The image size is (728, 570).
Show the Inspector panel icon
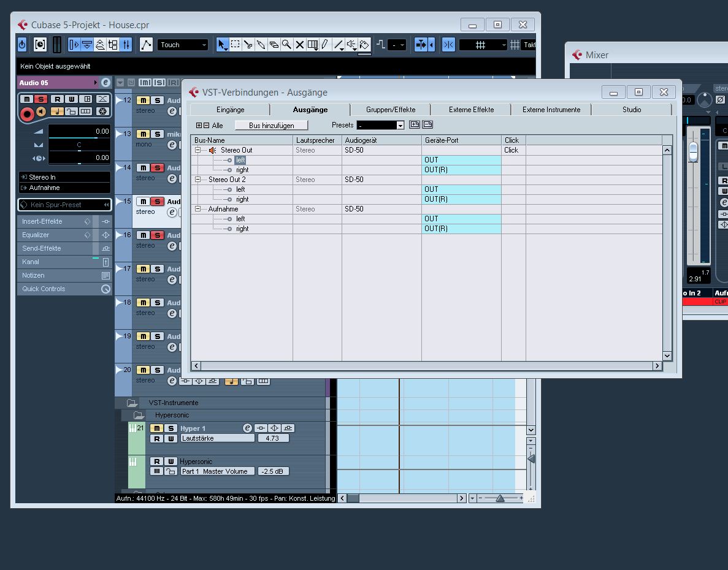(x=74, y=45)
